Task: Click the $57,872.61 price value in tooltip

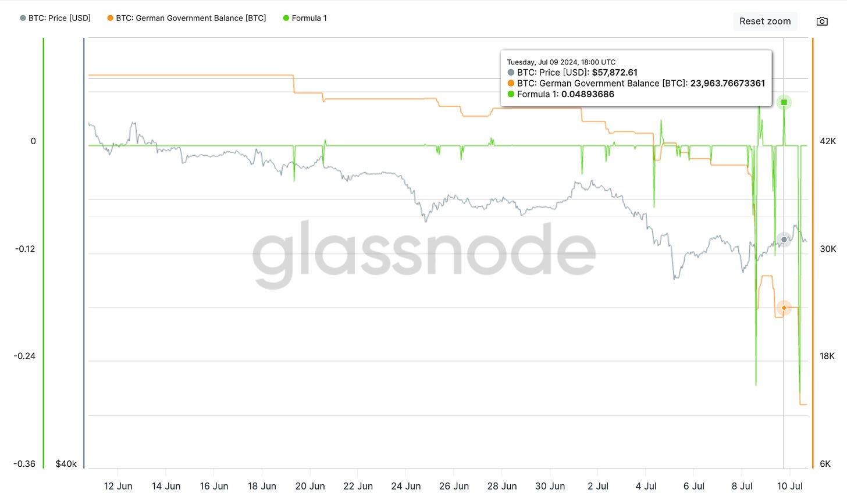Action: pos(614,73)
